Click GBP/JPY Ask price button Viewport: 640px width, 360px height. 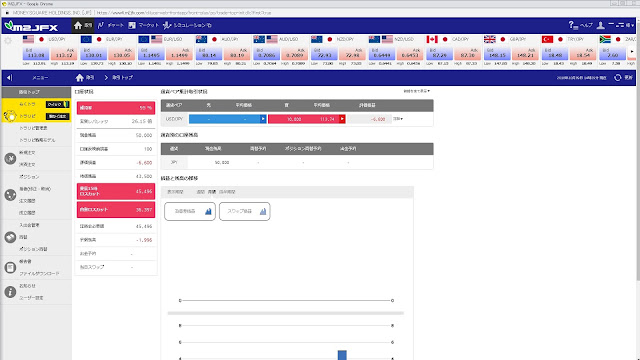tap(524, 53)
